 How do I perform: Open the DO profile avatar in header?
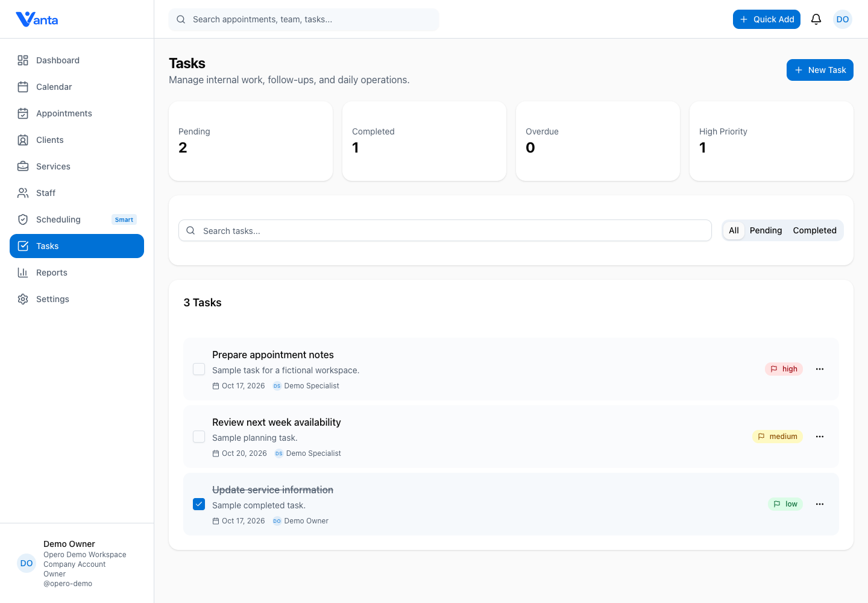843,19
